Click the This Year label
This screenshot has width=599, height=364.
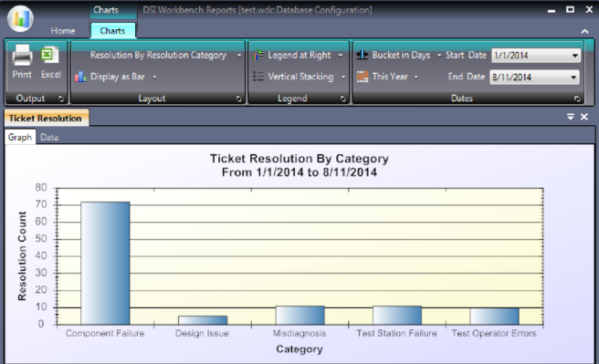[390, 77]
